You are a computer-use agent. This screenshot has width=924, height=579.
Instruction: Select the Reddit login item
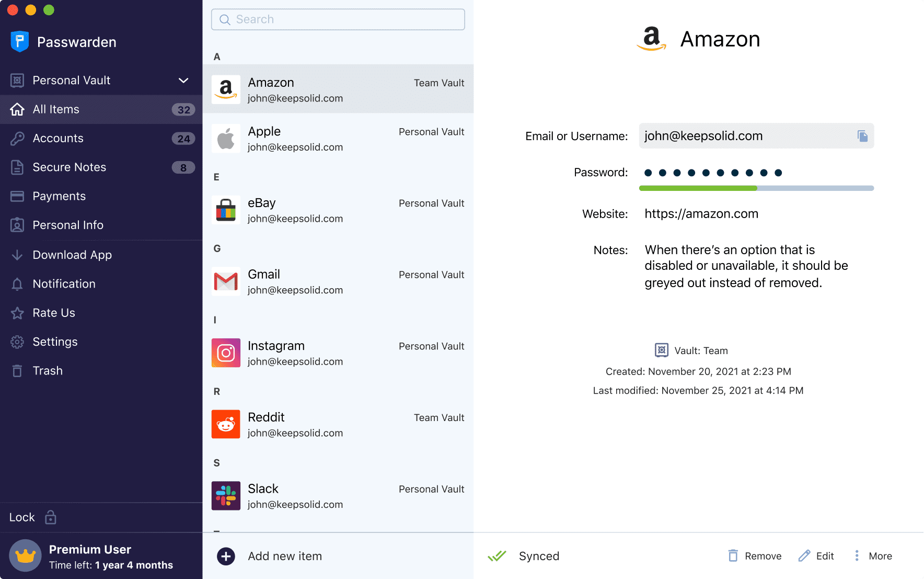pos(338,424)
